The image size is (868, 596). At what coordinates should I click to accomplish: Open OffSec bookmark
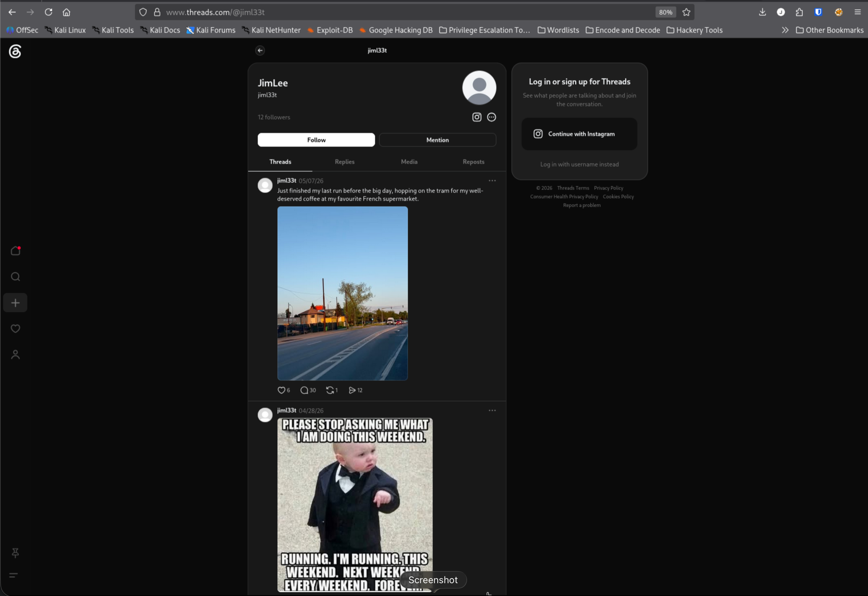point(23,30)
